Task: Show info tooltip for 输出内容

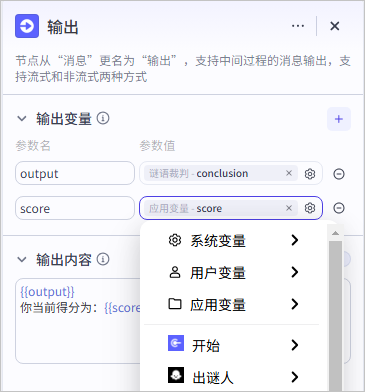Action: click(103, 259)
